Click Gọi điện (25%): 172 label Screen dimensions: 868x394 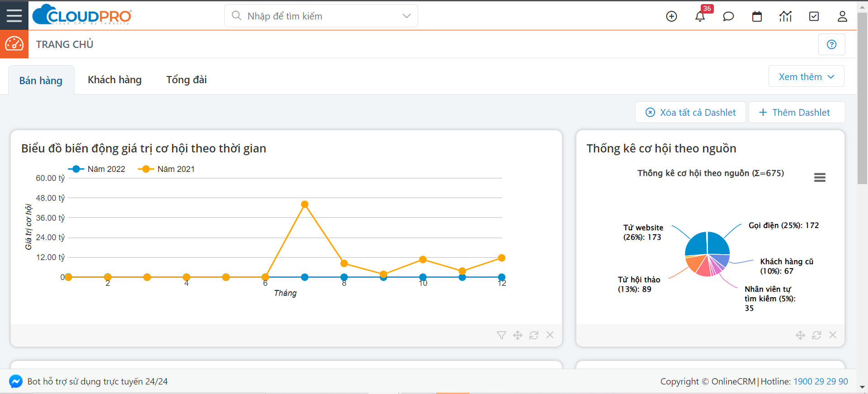(x=783, y=225)
